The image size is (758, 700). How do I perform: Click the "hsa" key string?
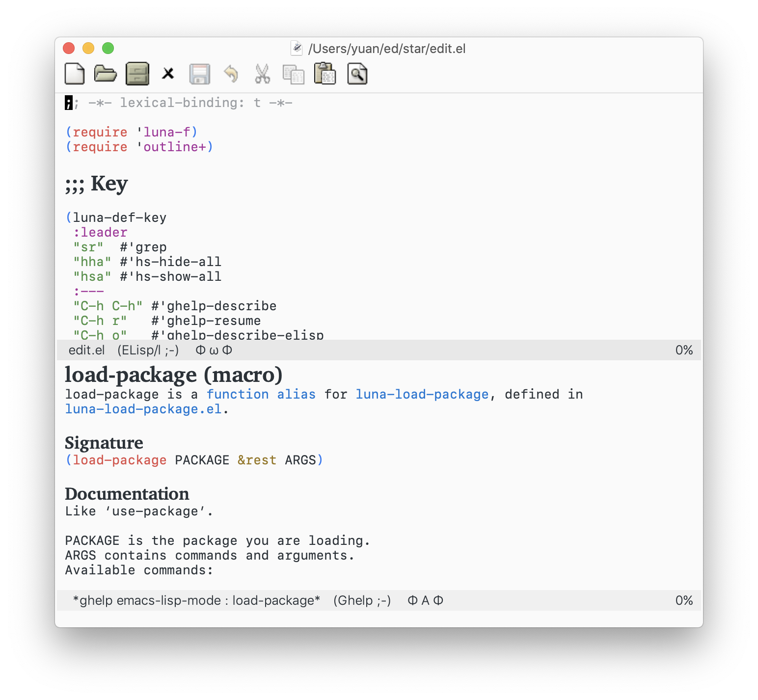pos(92,276)
